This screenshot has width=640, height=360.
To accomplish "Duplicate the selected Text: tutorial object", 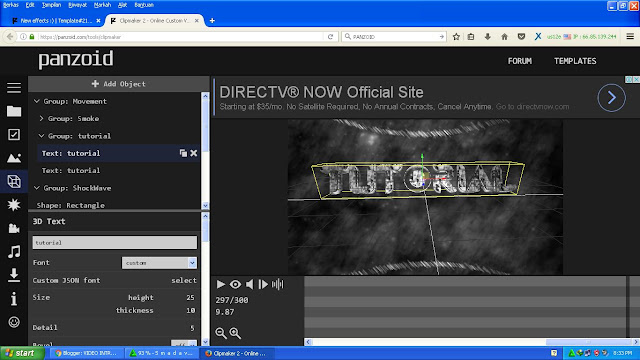I will 183,153.
